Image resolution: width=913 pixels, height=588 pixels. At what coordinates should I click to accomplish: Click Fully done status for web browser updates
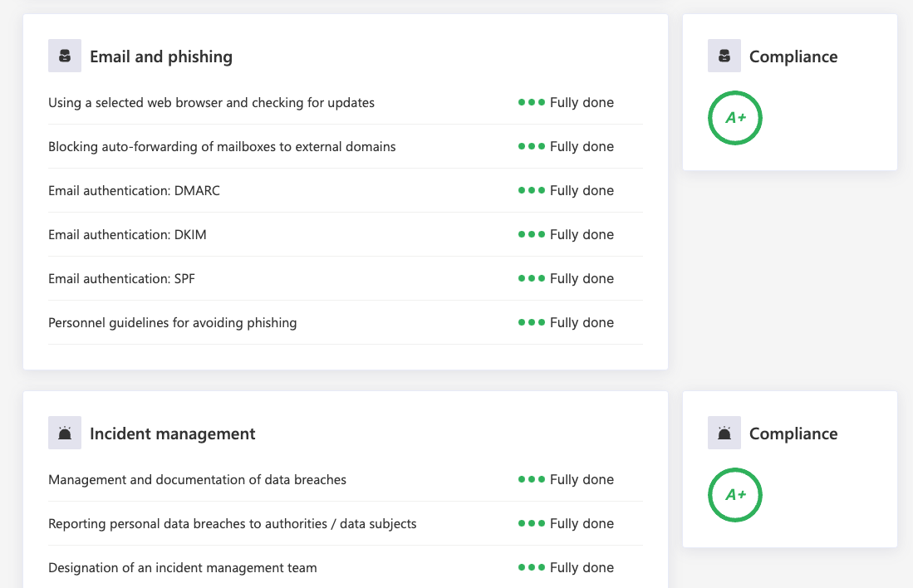pyautogui.click(x=566, y=102)
